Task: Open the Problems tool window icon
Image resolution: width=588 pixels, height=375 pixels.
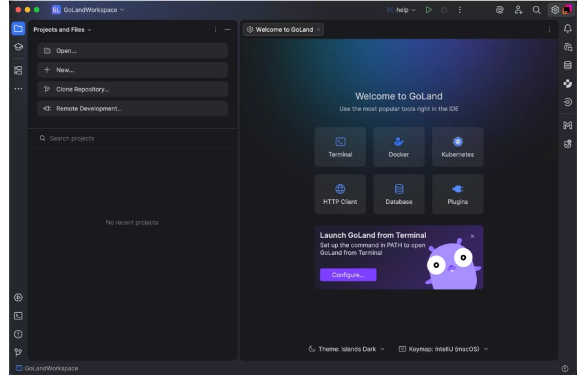Action: 18,334
